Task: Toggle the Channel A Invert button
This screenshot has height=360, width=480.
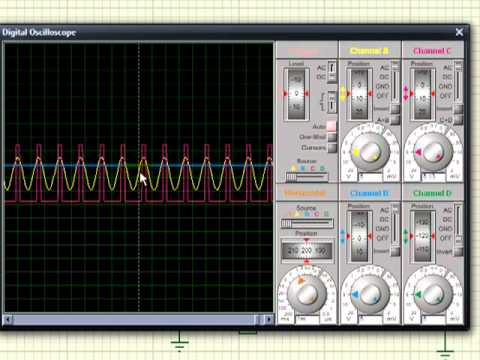Action: 395,109
